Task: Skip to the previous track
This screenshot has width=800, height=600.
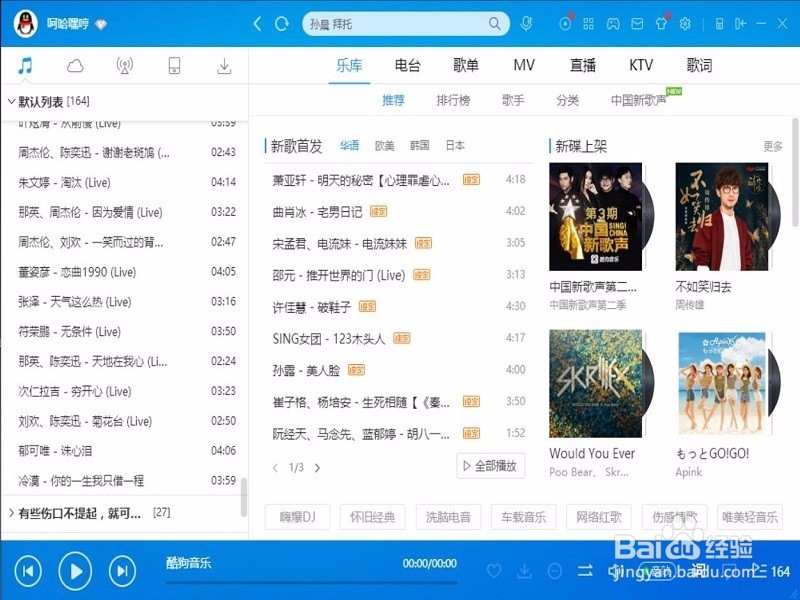Action: tap(28, 571)
